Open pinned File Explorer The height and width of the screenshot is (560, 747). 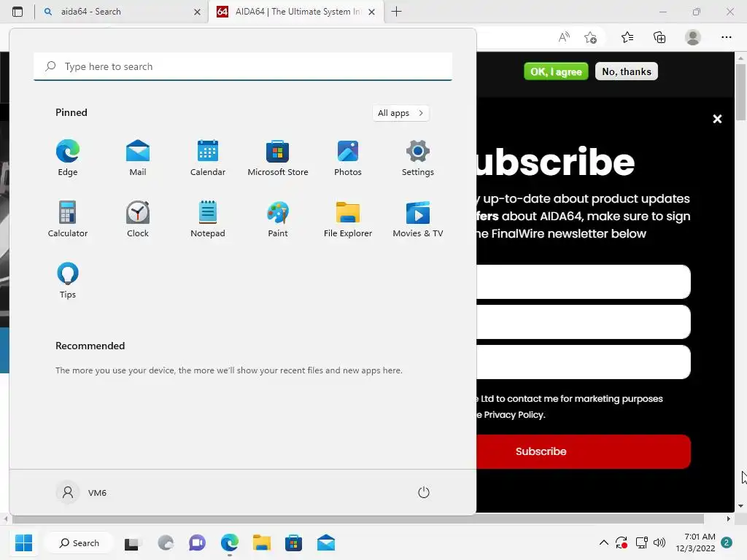pos(348,219)
